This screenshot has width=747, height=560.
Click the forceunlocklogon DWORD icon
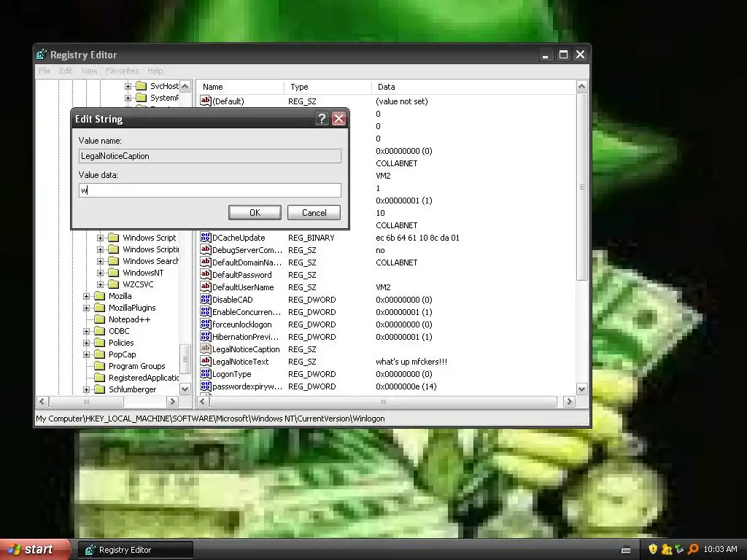[x=205, y=324]
